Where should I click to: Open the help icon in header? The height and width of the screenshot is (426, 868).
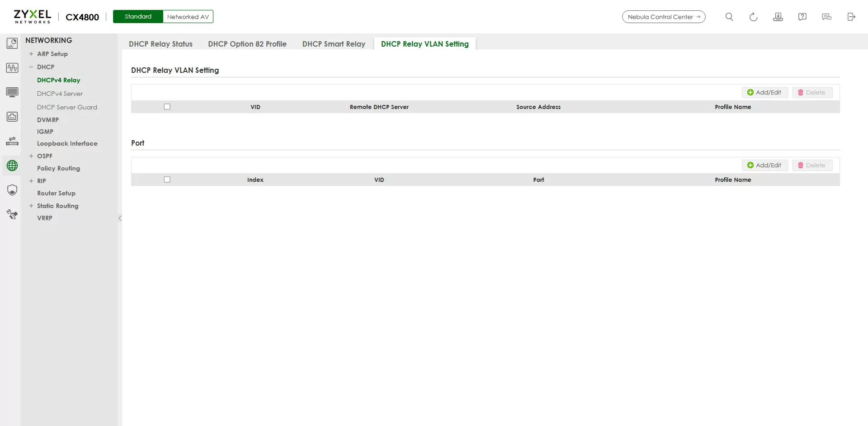point(802,17)
